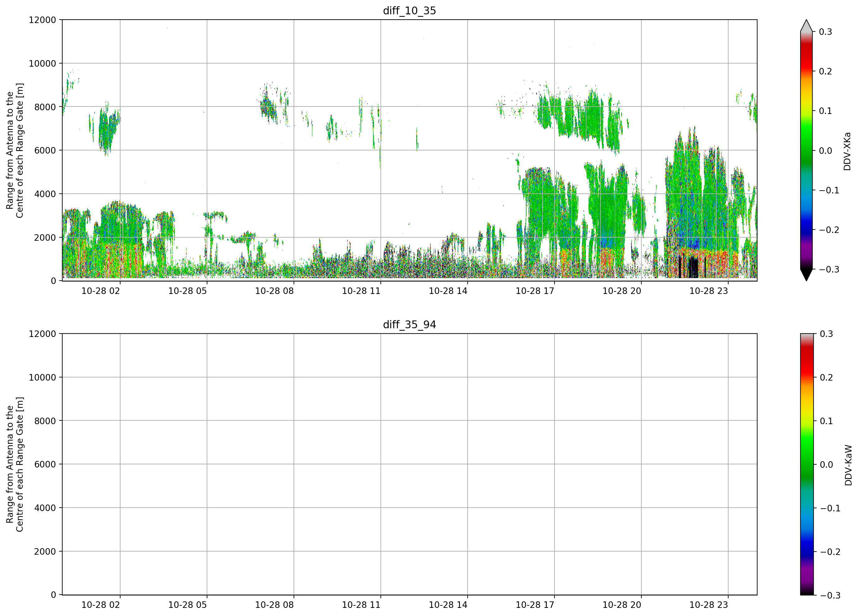This screenshot has width=859, height=616.
Task: Click the 10-28 11 tick label under diff_10_35
Action: 361,291
